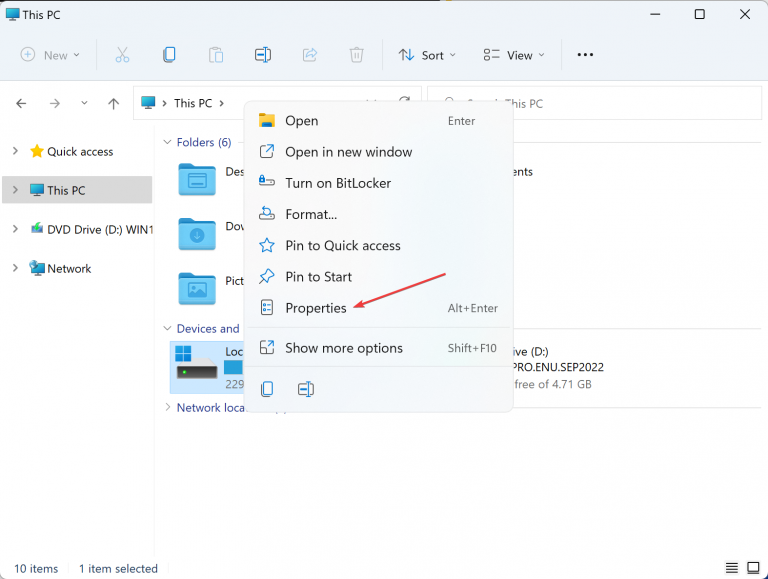
Task: Choose Open in new window
Action: coord(379,152)
